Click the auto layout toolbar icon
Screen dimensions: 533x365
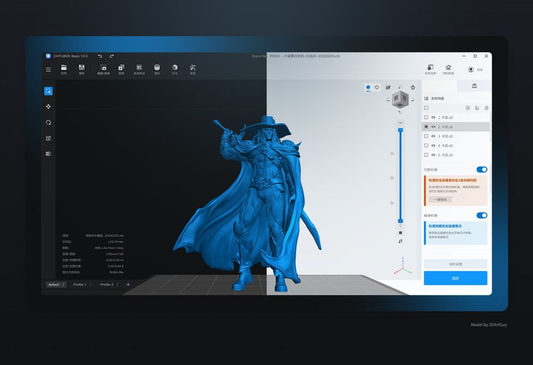click(139, 68)
